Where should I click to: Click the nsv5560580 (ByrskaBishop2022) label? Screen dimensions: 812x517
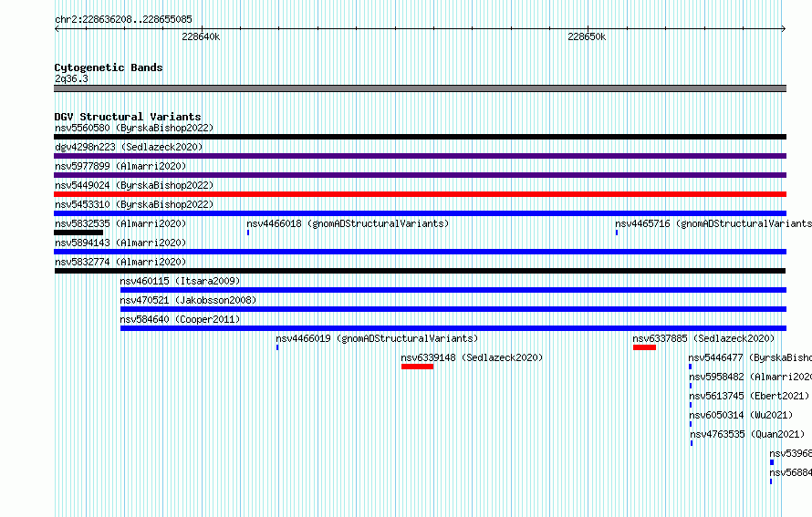click(134, 128)
